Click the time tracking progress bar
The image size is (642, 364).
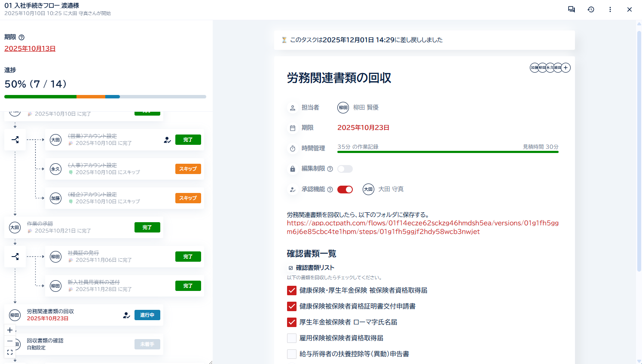448,152
